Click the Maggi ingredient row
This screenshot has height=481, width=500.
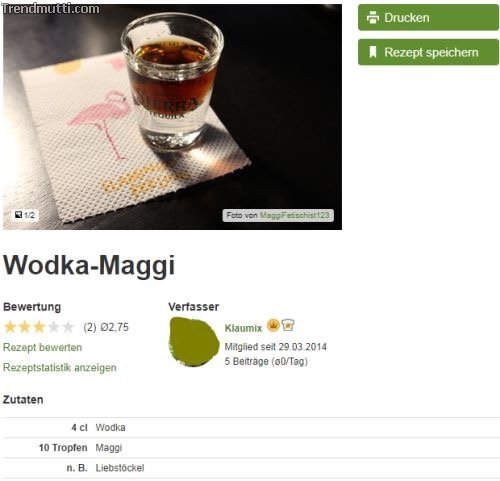251,448
